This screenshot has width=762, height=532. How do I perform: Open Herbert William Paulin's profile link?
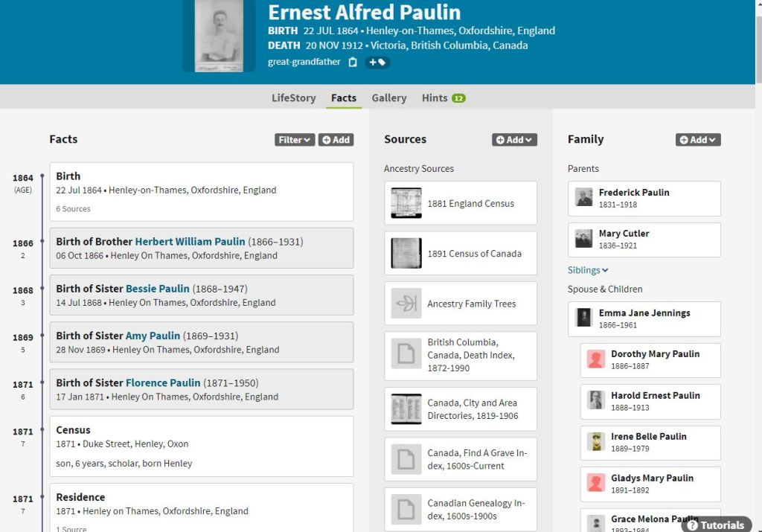[190, 242]
